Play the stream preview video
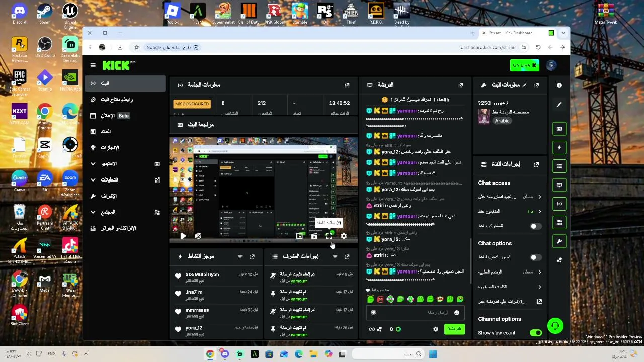 pos(183,236)
